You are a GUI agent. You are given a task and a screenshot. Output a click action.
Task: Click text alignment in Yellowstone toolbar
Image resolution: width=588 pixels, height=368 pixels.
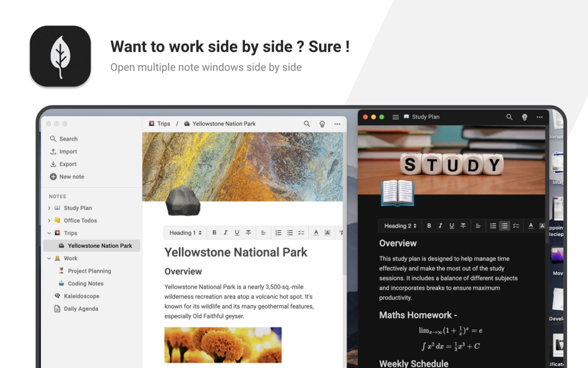(263, 233)
